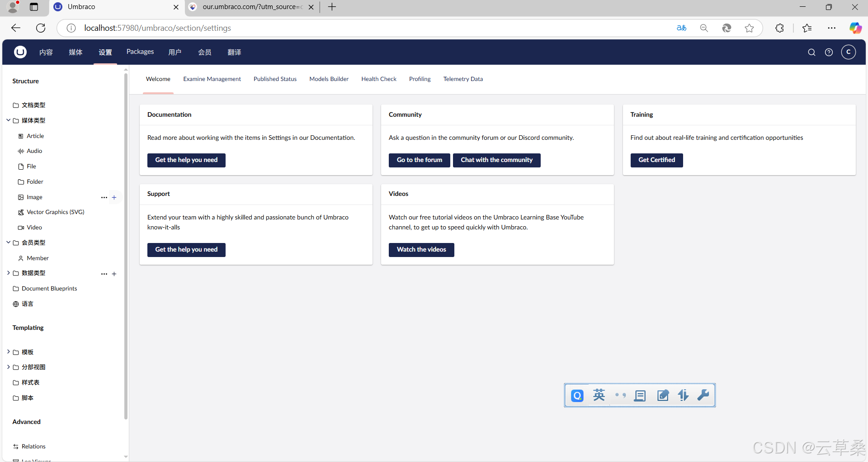This screenshot has height=462, width=868.
Task: Click Get the help you need under Documentation
Action: pos(186,160)
